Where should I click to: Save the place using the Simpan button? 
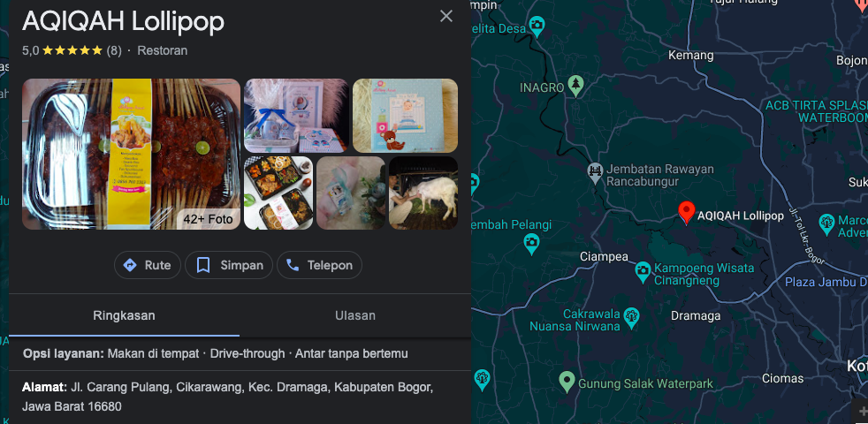pos(229,265)
